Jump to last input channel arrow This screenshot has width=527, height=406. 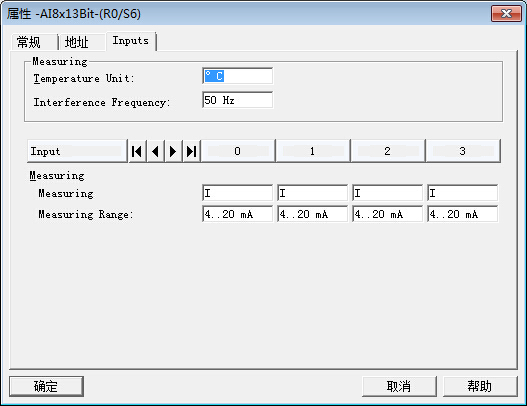[x=191, y=151]
